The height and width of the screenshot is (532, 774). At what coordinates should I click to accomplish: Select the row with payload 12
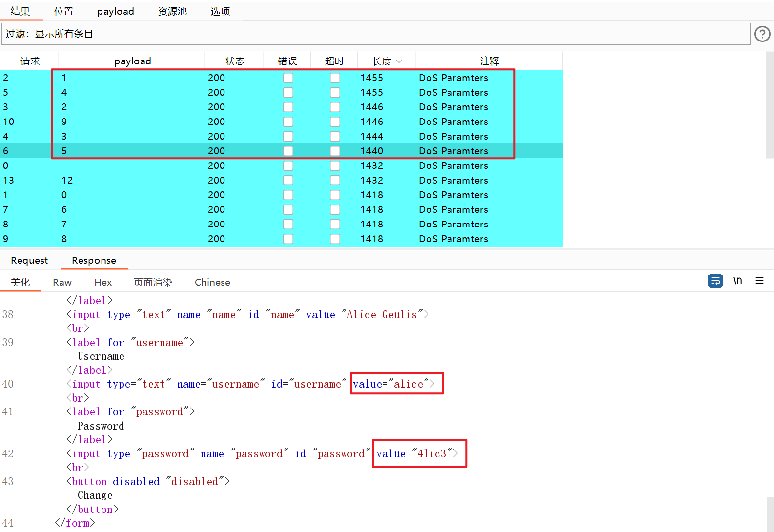[282, 180]
